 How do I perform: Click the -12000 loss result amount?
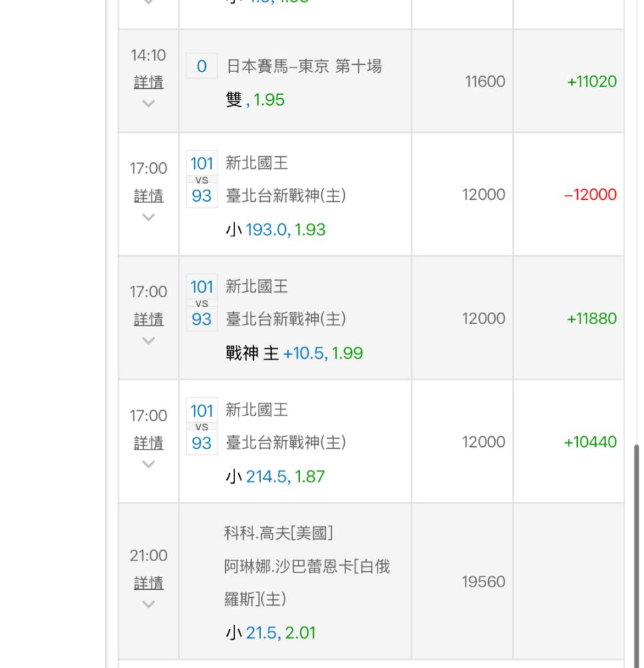591,194
